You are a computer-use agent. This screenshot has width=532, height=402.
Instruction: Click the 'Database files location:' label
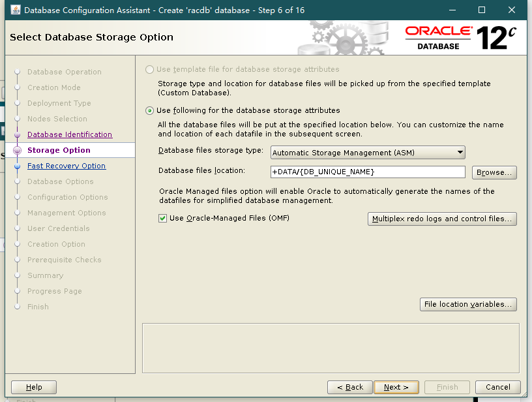pyautogui.click(x=201, y=170)
